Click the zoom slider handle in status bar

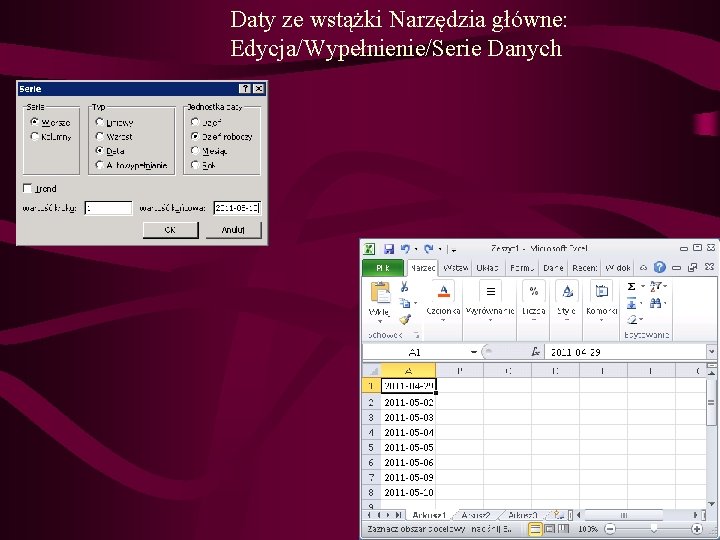coord(653,529)
